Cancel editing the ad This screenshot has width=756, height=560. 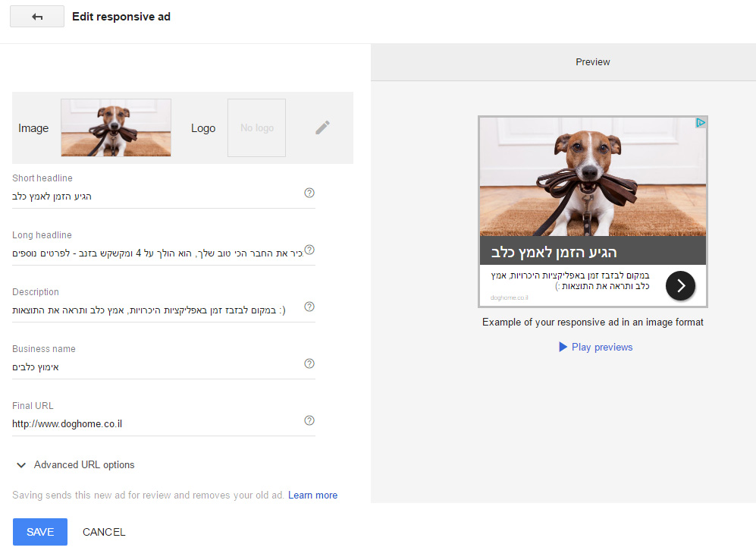pos(104,532)
